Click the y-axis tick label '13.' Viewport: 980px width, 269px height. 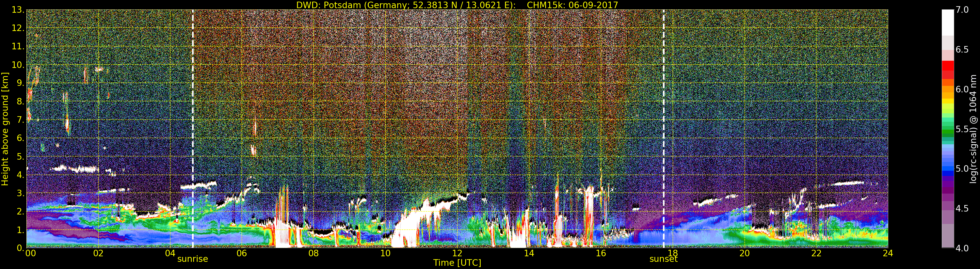pyautogui.click(x=18, y=9)
